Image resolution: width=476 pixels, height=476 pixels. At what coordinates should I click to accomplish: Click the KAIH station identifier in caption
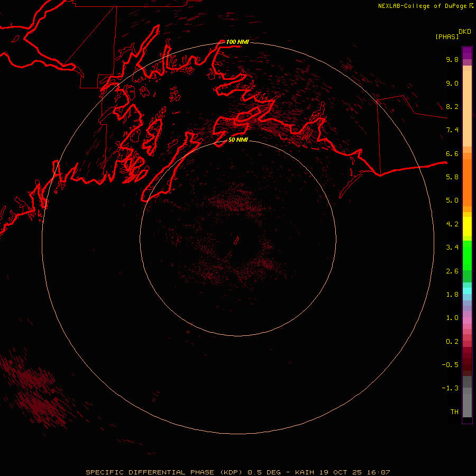[x=305, y=472]
